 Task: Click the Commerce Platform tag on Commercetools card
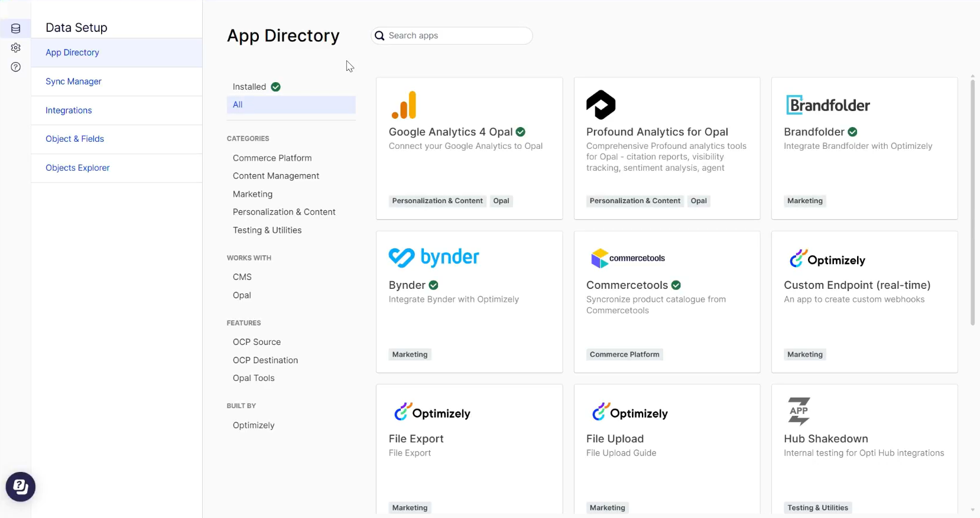(x=624, y=354)
